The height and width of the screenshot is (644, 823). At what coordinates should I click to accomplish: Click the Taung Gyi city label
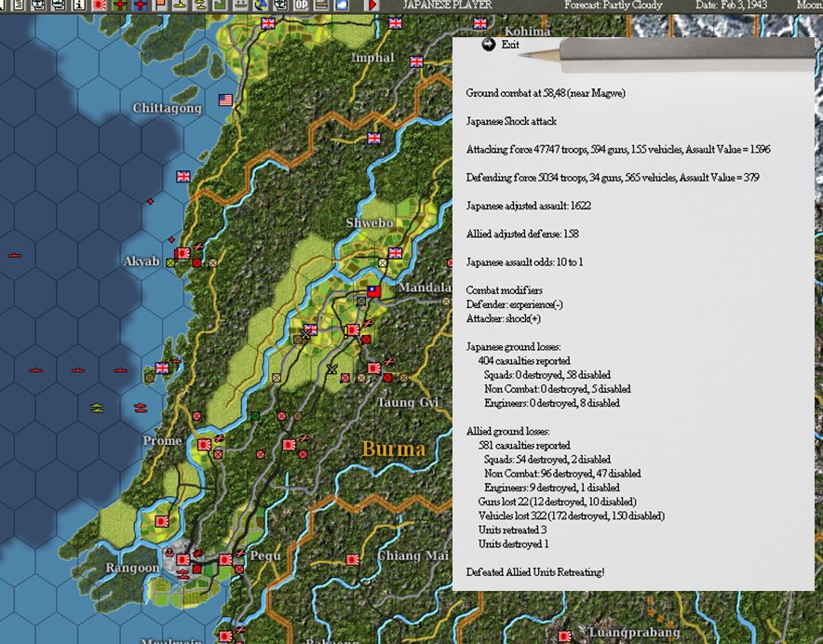[x=407, y=403]
